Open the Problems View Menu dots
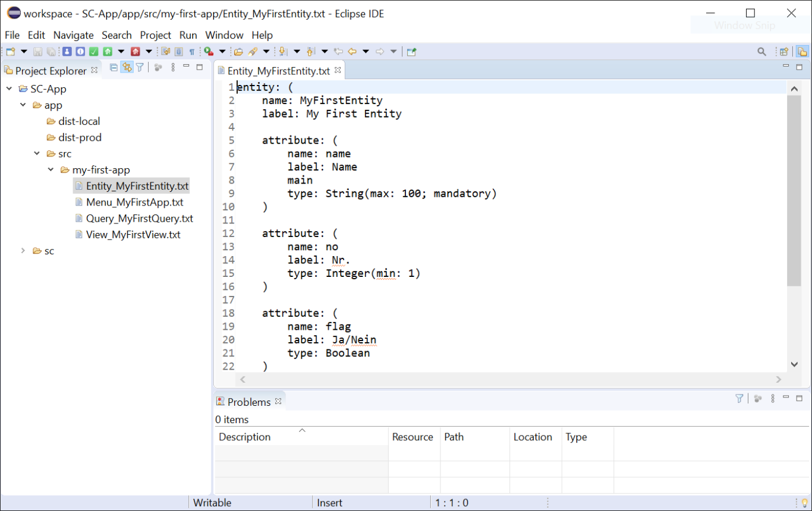This screenshot has width=812, height=511. tap(773, 399)
